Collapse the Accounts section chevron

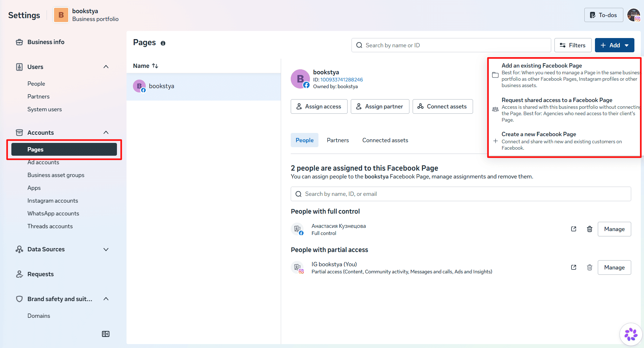click(106, 133)
